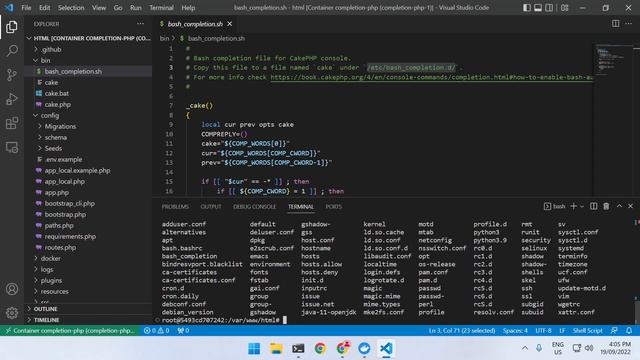640x360 pixels.
Task: Open editor more actions ellipsis
Action: pos(629,24)
